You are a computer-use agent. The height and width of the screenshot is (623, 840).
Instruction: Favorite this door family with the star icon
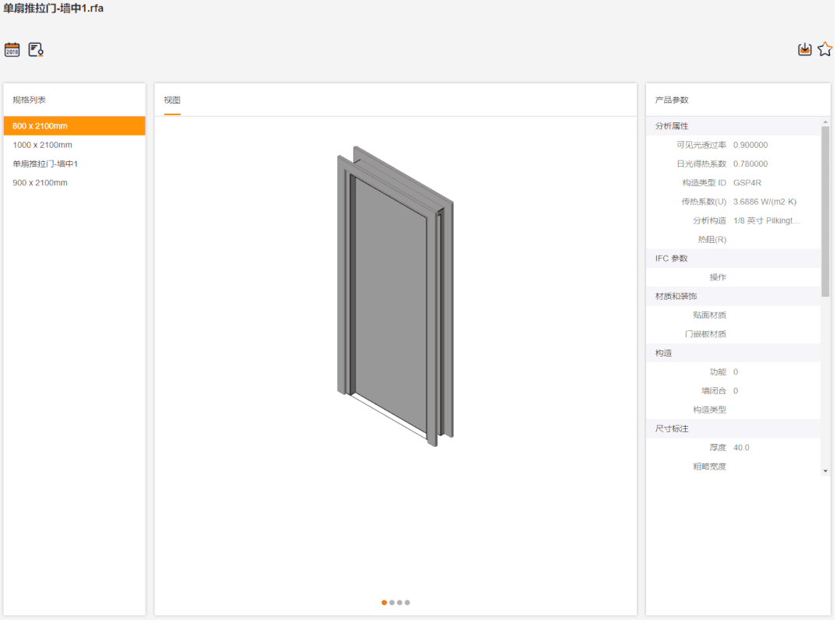(x=824, y=50)
